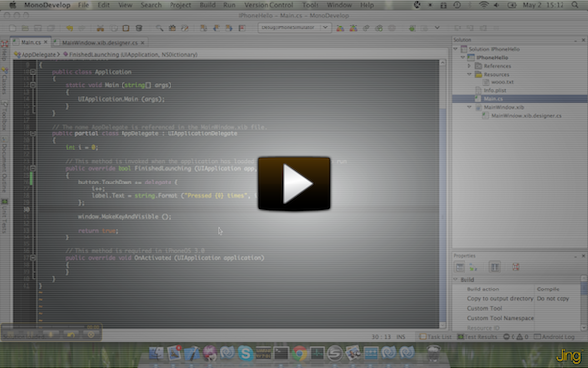Toggle the fold marker beside the Application class
Image resolution: width=588 pixels, height=368 pixels.
coord(33,72)
